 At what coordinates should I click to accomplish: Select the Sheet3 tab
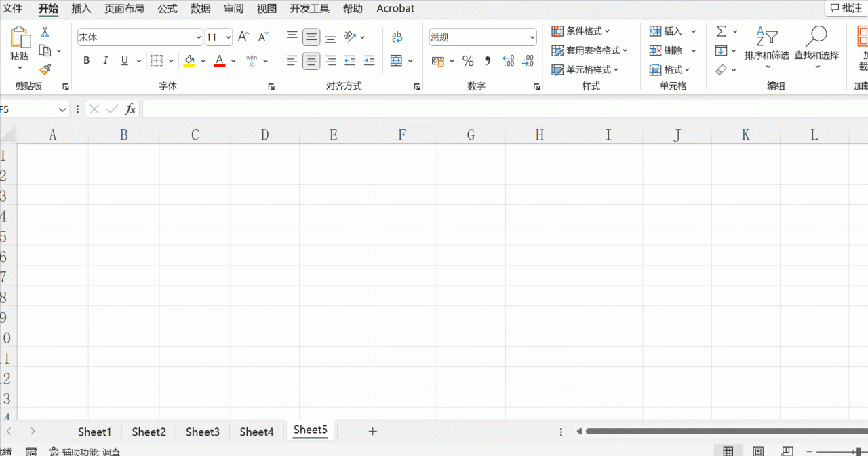coord(203,432)
